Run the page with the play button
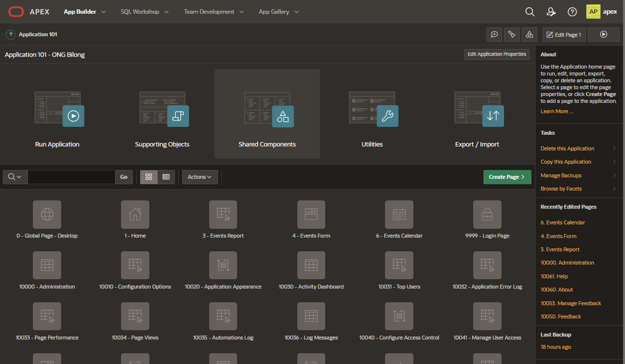 (x=603, y=34)
